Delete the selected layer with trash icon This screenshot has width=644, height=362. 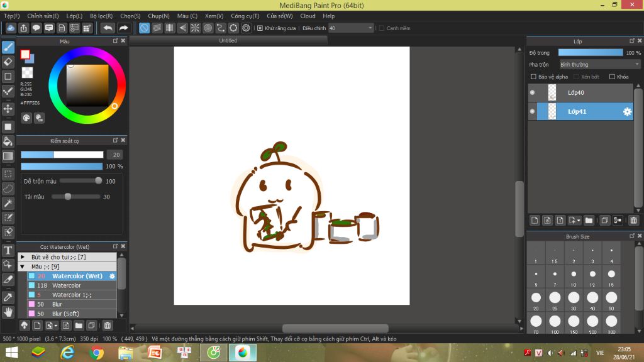[633, 221]
